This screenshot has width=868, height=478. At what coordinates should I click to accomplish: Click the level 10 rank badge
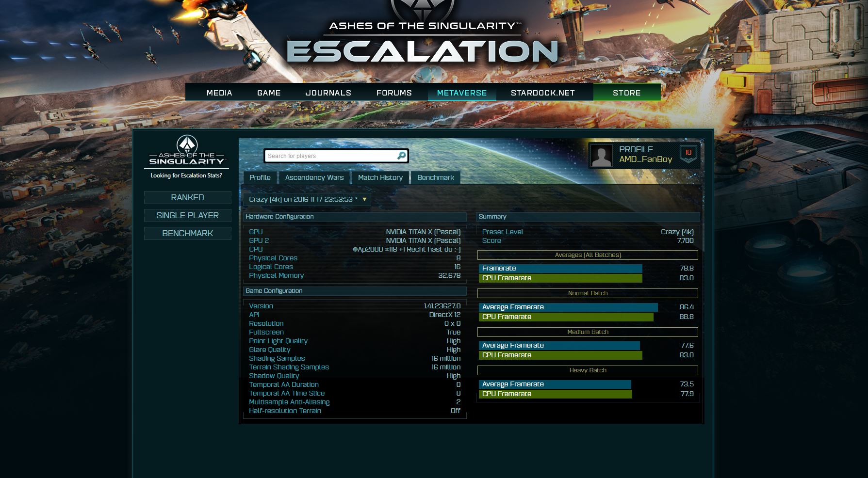coord(688,153)
